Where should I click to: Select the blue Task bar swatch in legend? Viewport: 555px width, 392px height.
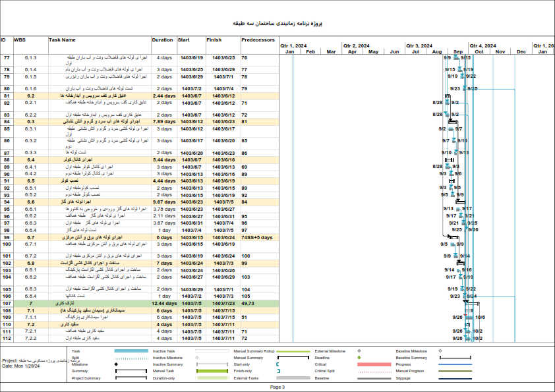(131, 351)
